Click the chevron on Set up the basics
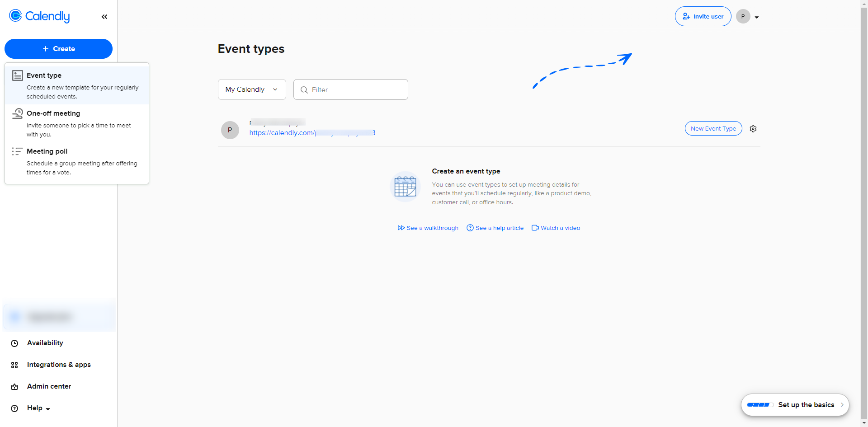Image resolution: width=868 pixels, height=427 pixels. [x=842, y=405]
